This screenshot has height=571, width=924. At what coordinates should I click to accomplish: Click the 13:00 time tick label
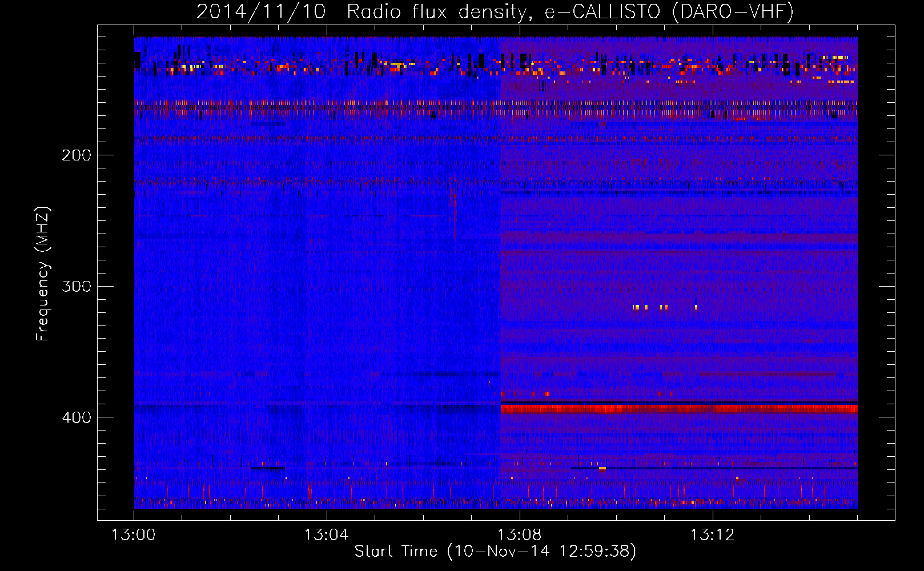click(133, 535)
